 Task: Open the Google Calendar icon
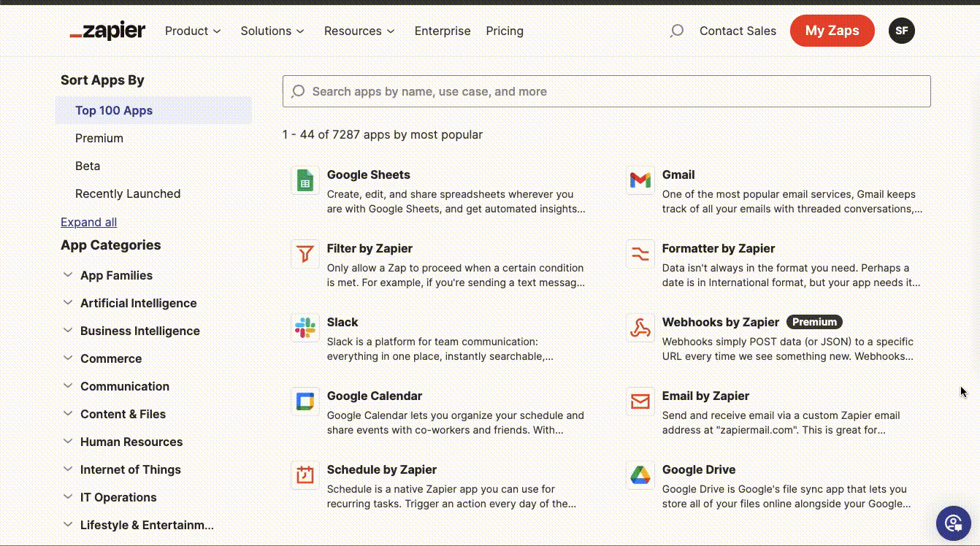click(305, 401)
